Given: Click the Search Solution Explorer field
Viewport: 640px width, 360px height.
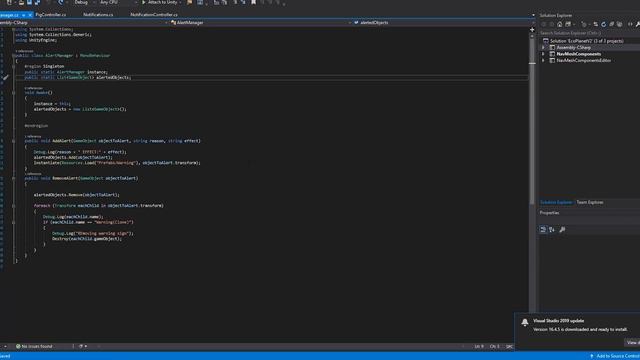Looking at the screenshot, I should (x=588, y=33).
